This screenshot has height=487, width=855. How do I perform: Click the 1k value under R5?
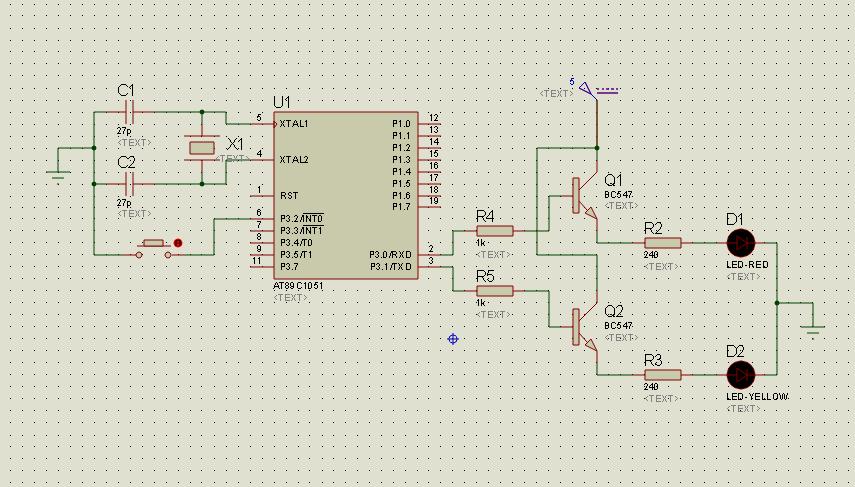point(480,303)
